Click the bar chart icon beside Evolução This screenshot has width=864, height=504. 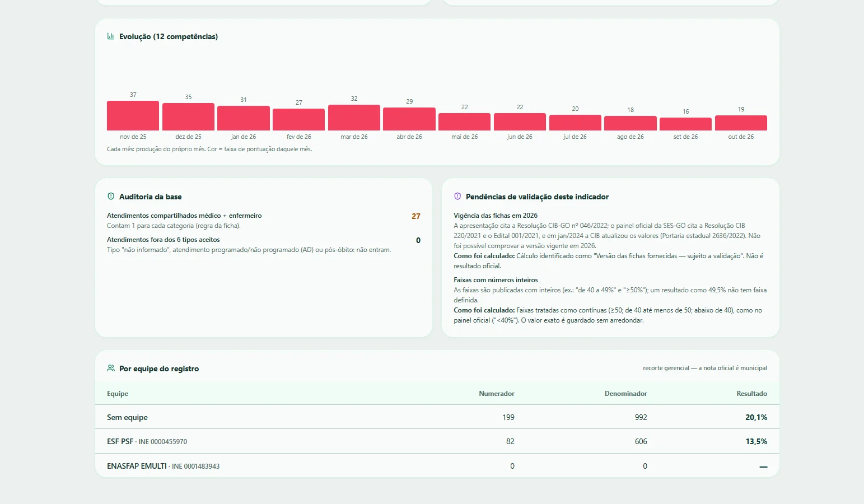click(111, 36)
